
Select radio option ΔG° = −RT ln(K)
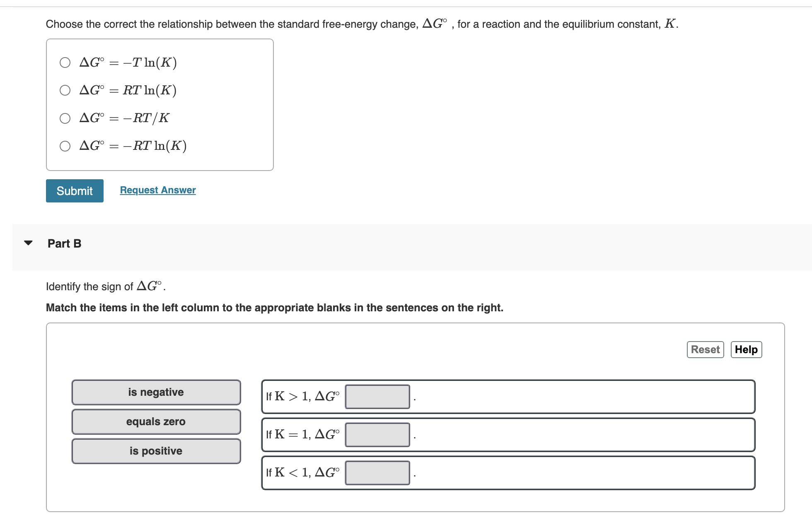point(65,146)
